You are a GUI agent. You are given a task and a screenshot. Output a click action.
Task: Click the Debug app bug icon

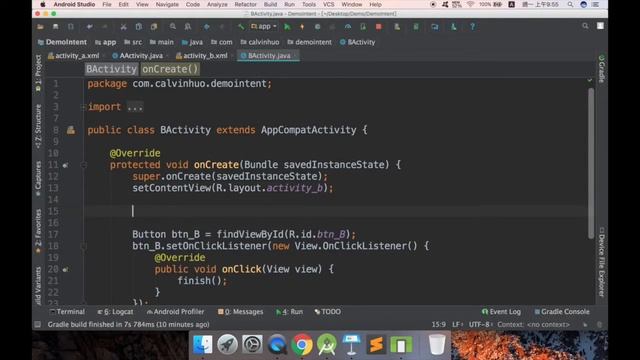[317, 27]
